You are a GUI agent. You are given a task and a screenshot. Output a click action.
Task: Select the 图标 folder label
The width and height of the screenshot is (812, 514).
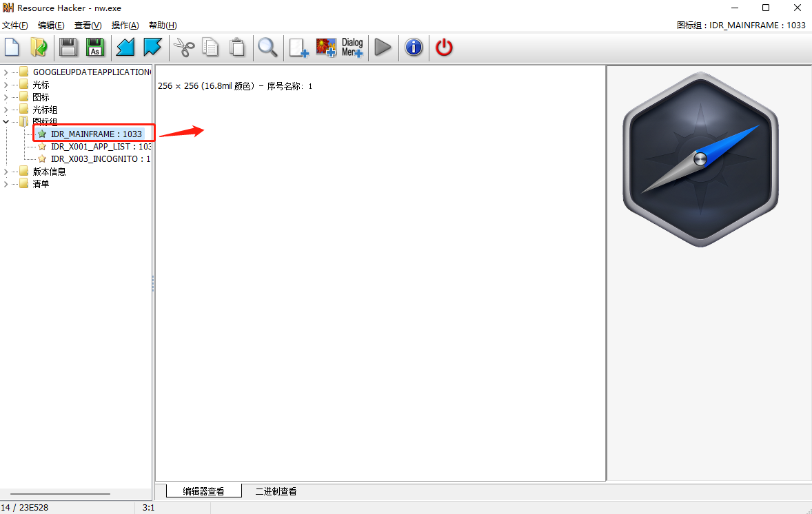click(41, 97)
